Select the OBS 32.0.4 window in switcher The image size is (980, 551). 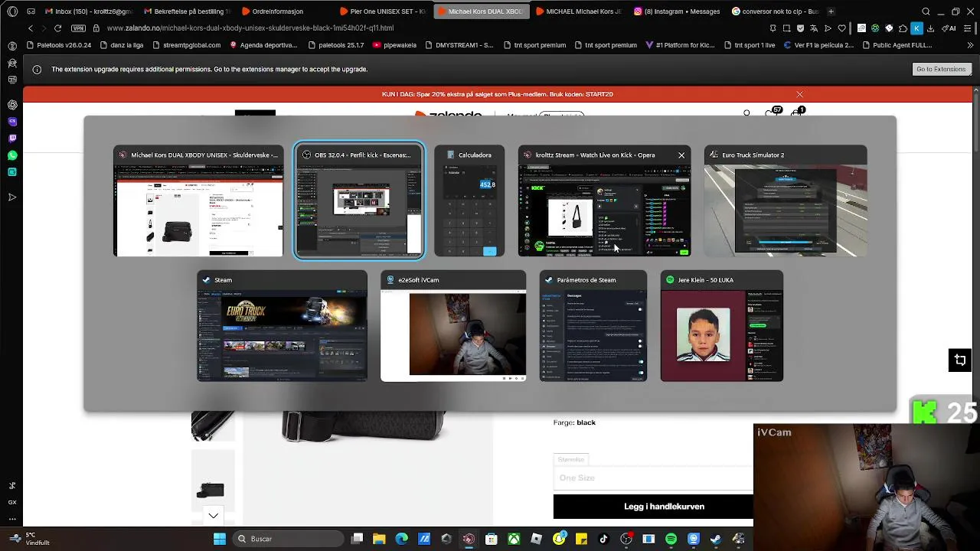(x=358, y=201)
